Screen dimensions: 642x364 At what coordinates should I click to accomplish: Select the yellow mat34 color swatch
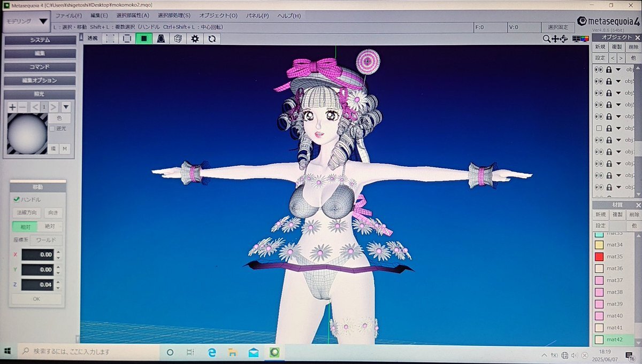(x=599, y=245)
